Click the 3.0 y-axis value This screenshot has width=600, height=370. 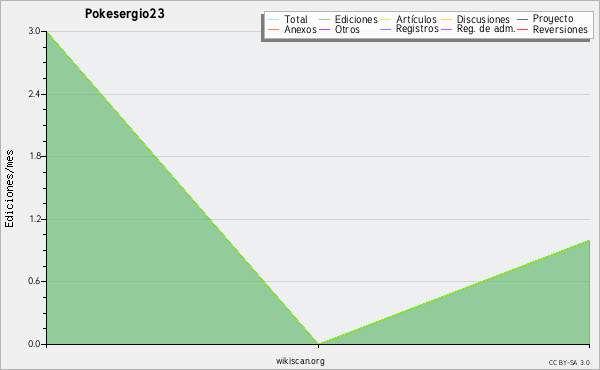(34, 31)
